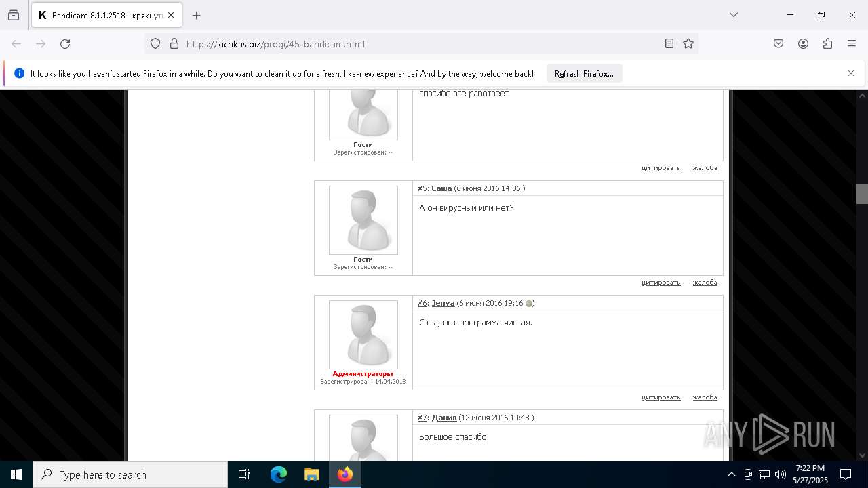Screen dimensions: 868x488
Task: Open comment #6 permalink
Action: 422,303
